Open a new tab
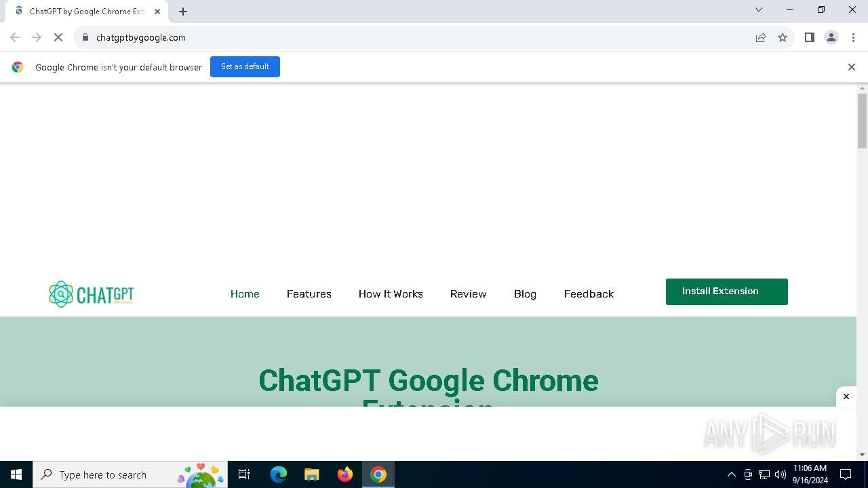The height and width of the screenshot is (488, 868). coord(183,11)
